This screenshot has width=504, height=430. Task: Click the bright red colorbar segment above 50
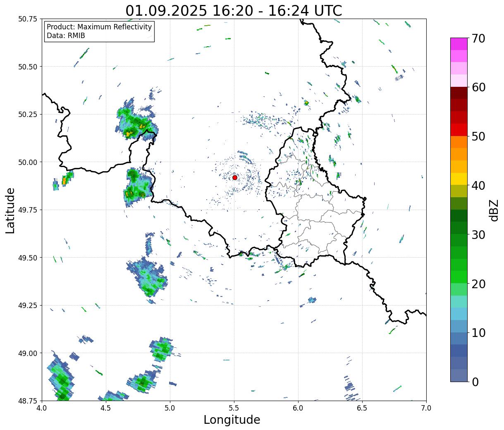(459, 130)
